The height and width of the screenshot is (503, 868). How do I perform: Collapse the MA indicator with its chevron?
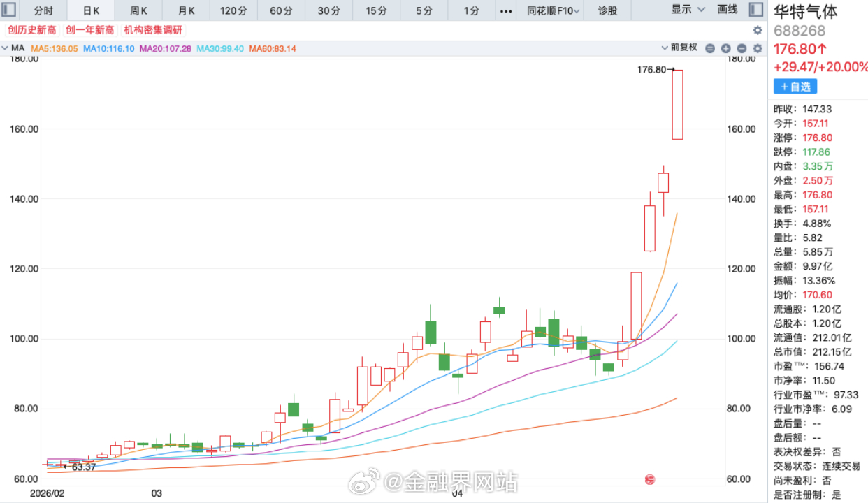[x=6, y=48]
